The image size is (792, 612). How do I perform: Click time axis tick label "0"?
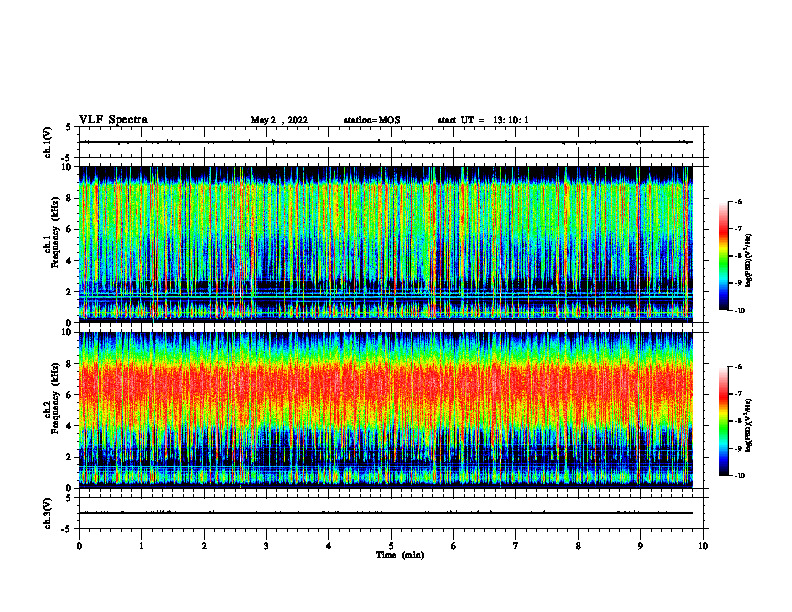[79, 546]
